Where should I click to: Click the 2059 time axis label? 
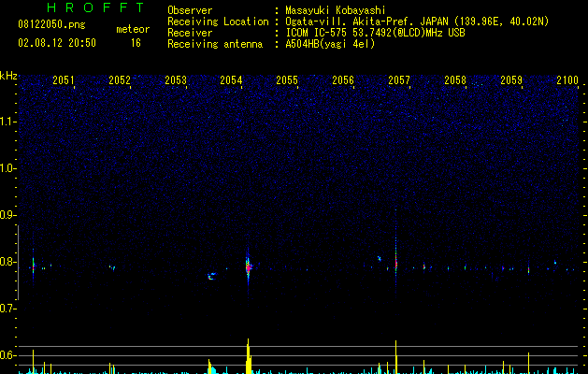pyautogui.click(x=511, y=79)
